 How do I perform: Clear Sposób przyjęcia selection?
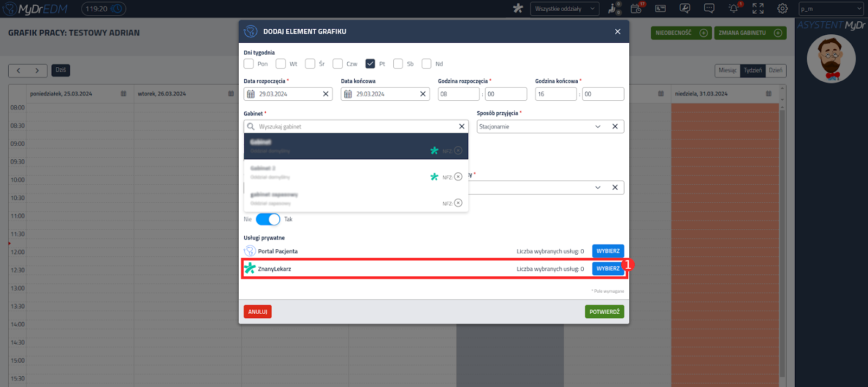click(x=615, y=126)
